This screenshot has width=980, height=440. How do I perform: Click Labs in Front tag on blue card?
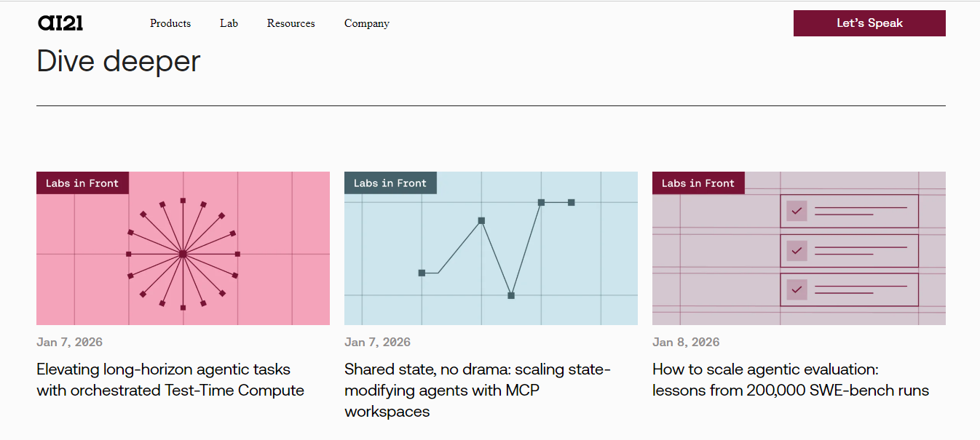[x=390, y=183]
